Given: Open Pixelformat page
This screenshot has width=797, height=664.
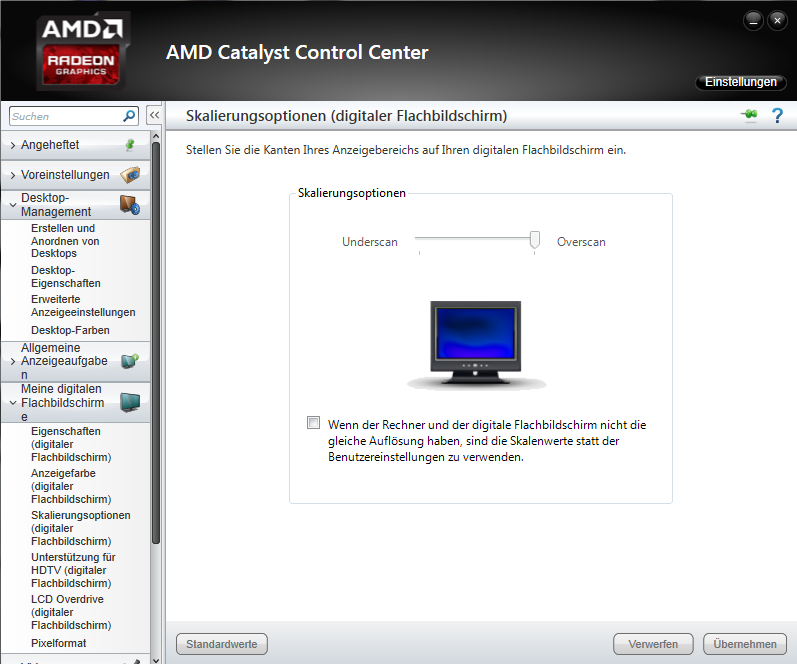Looking at the screenshot, I should tap(58, 643).
